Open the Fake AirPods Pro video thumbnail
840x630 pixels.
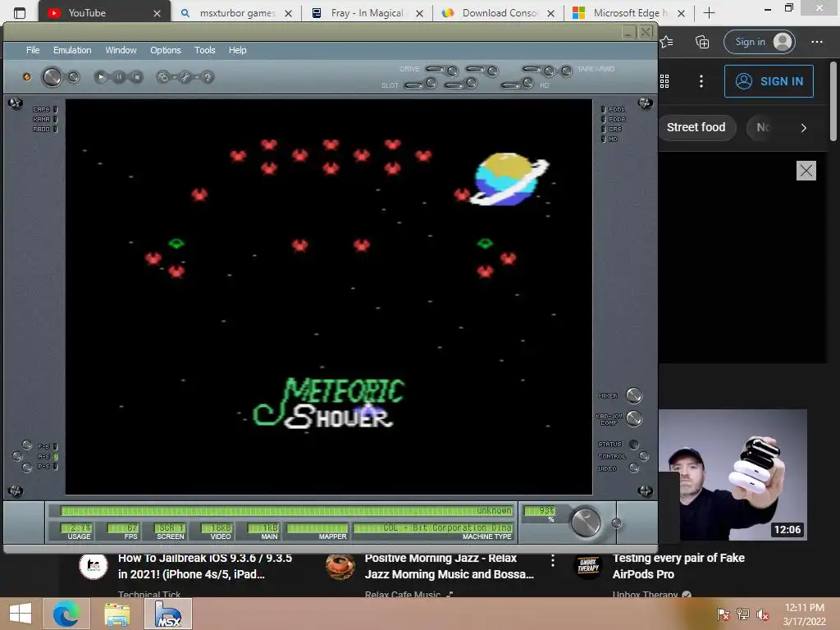click(x=733, y=475)
